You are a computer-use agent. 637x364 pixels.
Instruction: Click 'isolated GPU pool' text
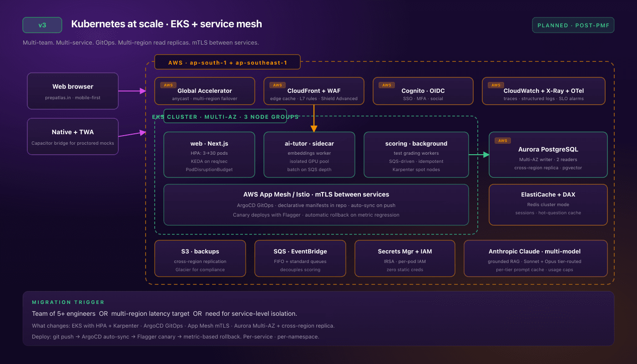(x=309, y=161)
